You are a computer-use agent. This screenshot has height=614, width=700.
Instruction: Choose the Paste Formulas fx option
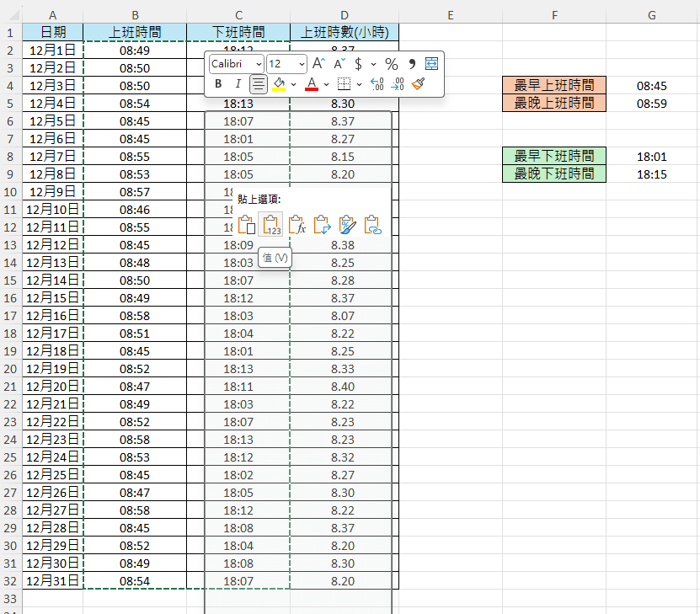click(x=297, y=224)
